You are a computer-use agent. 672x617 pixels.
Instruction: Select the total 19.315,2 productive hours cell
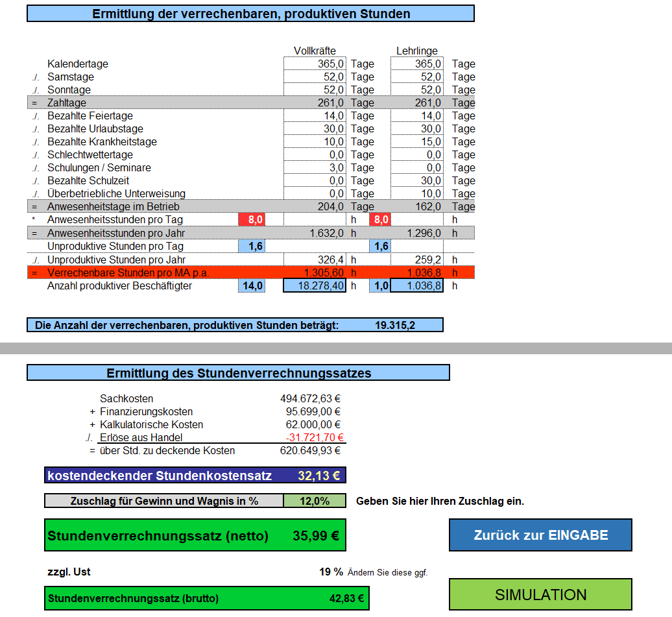pyautogui.click(x=394, y=325)
